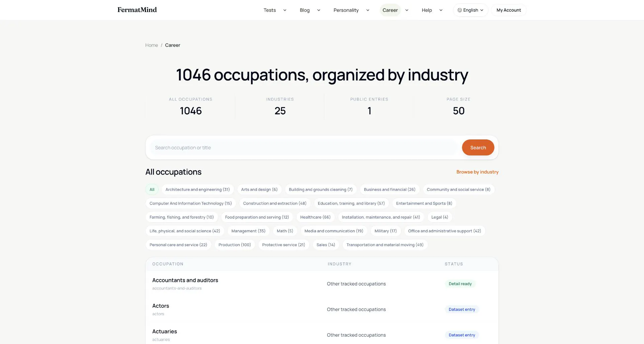The image size is (644, 344).
Task: Filter by Building and grounds cleaning (7)
Action: point(320,190)
